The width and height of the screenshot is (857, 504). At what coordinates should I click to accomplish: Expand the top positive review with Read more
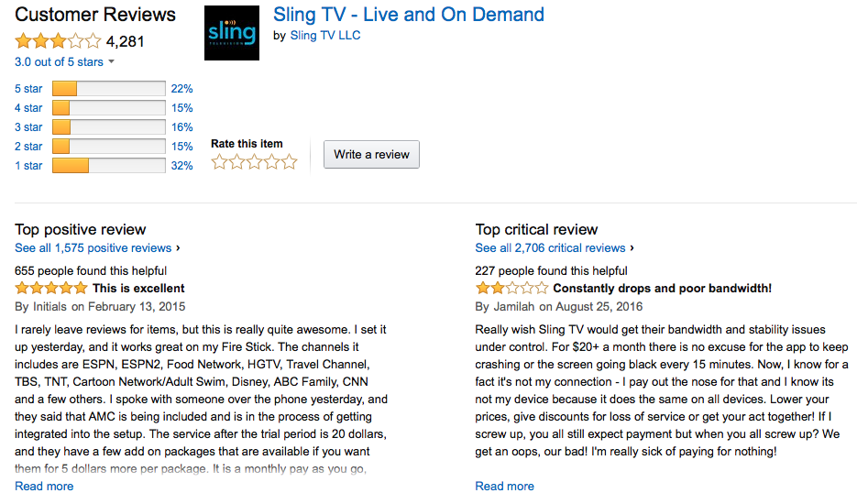[x=44, y=486]
